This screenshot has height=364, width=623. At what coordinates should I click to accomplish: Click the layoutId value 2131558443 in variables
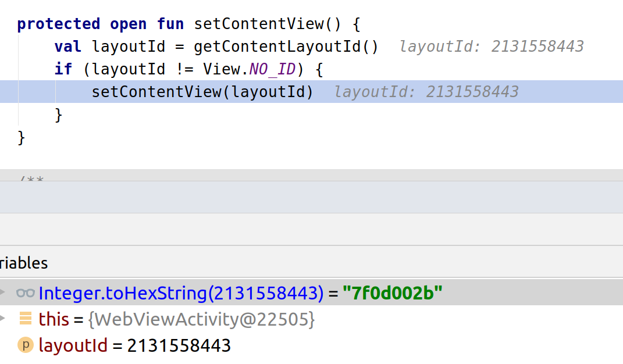click(x=179, y=345)
